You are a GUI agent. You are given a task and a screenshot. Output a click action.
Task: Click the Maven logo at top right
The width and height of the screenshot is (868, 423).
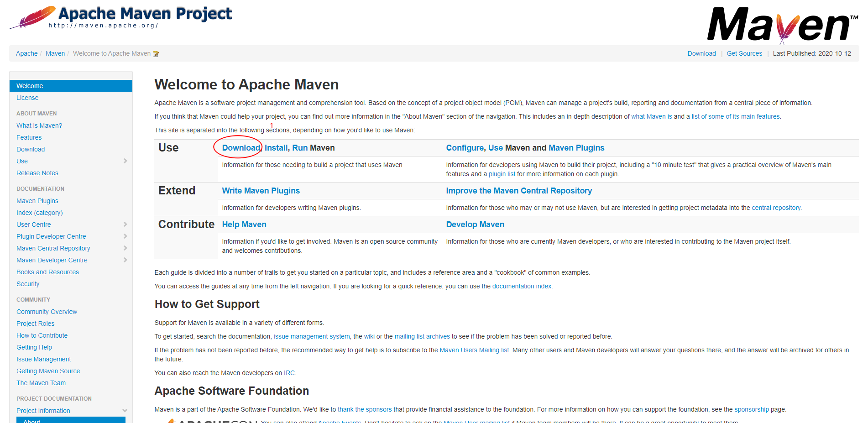[x=782, y=26]
